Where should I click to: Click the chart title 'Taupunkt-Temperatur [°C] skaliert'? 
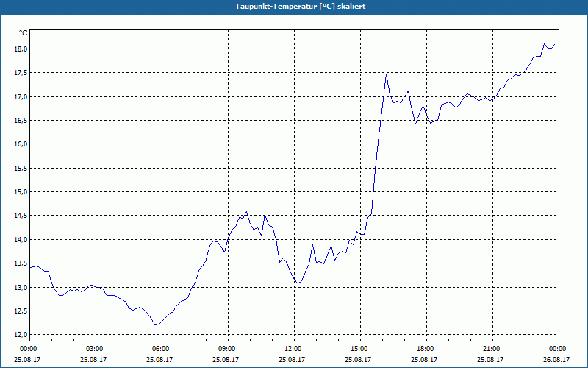click(x=301, y=7)
